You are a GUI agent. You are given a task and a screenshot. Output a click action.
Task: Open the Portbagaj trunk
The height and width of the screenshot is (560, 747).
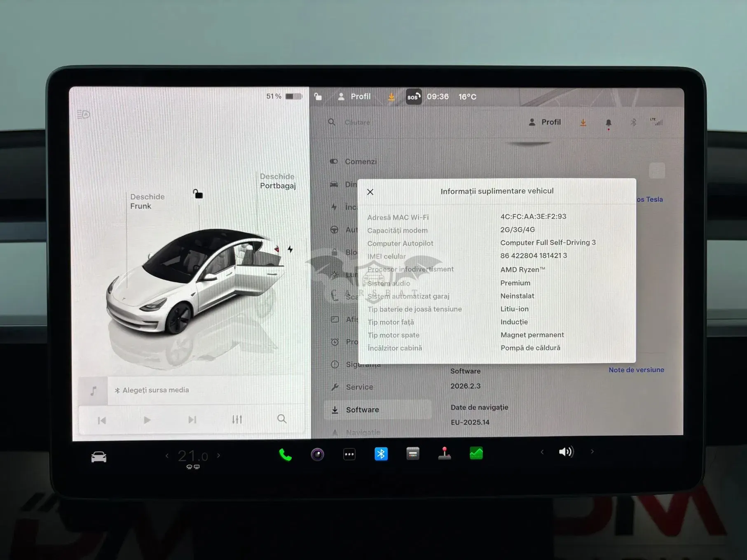[278, 181]
